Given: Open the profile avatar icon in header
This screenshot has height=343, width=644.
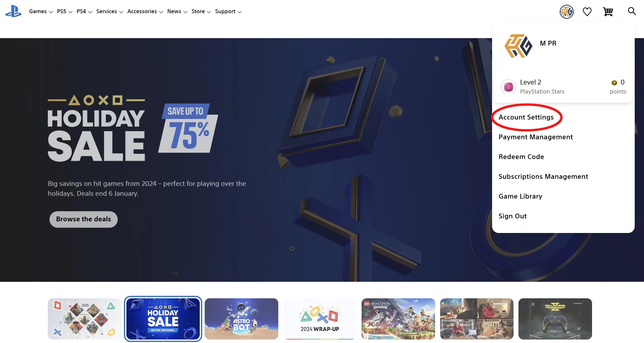Looking at the screenshot, I should pyautogui.click(x=566, y=12).
